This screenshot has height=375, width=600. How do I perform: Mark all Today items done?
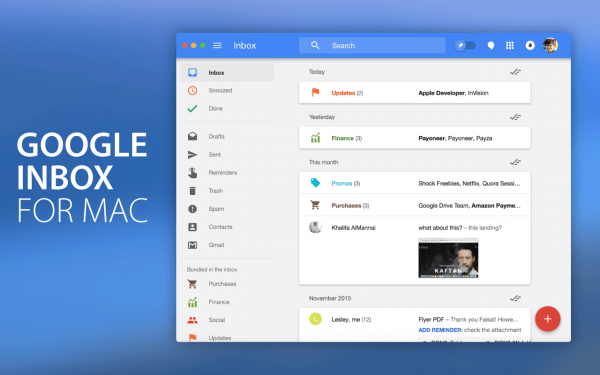click(x=515, y=72)
